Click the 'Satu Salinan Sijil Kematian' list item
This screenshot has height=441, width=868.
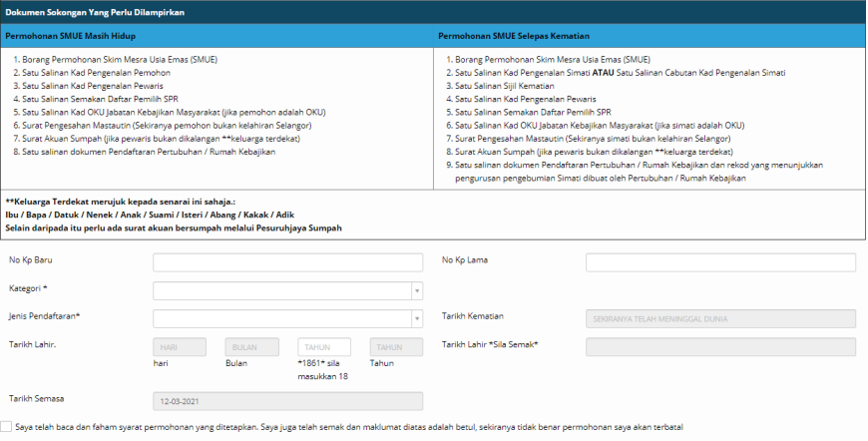[505, 86]
